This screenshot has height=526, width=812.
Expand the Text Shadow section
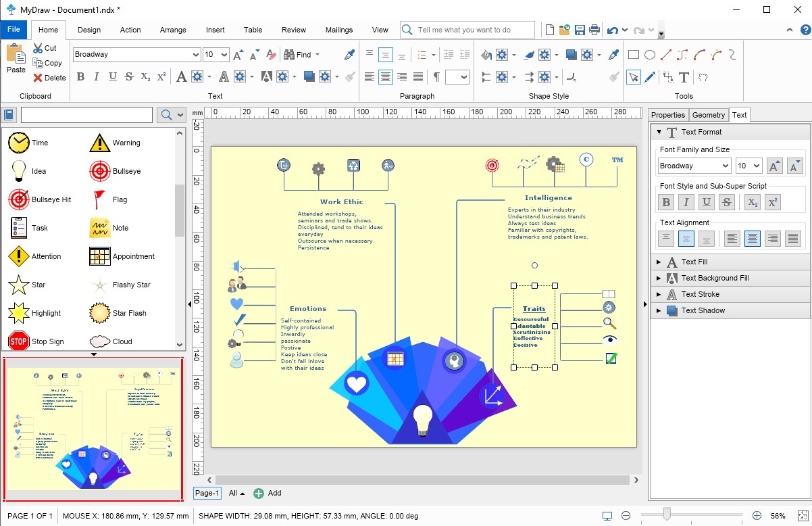tap(729, 310)
